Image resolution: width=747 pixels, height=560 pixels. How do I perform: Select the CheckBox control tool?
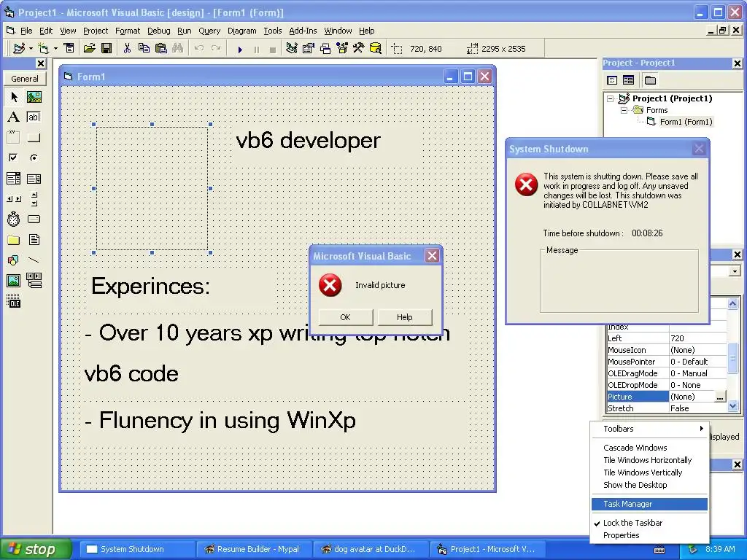click(14, 157)
